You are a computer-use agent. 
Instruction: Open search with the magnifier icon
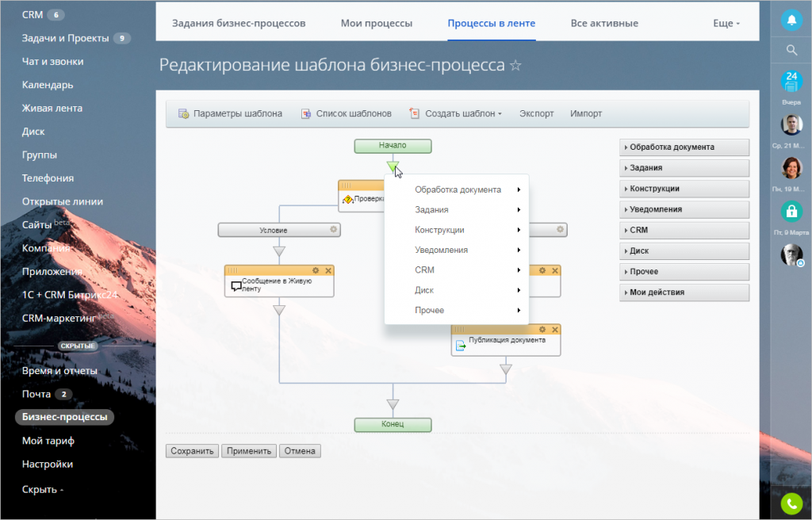[791, 50]
